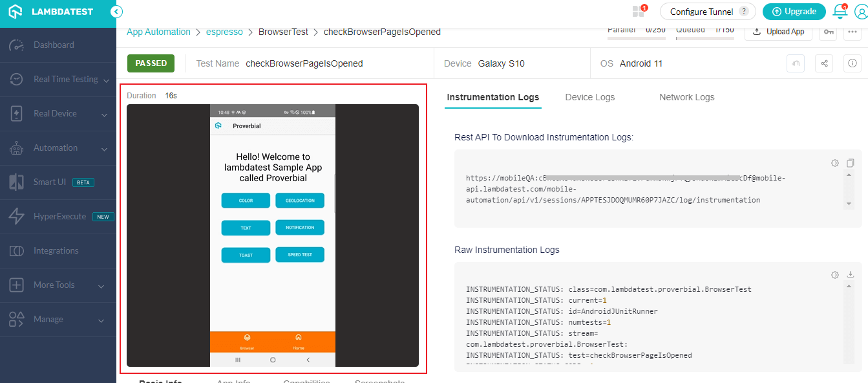This screenshot has width=868, height=383.
Task: Open the user profile avatar
Action: [x=861, y=12]
